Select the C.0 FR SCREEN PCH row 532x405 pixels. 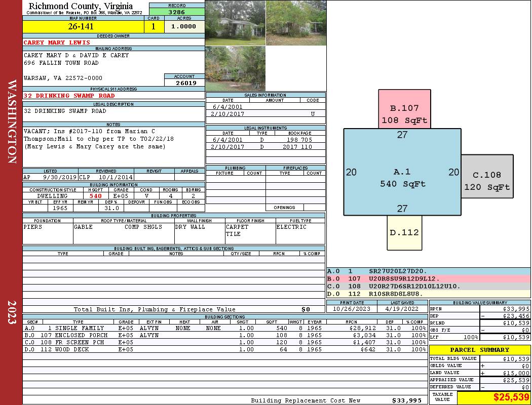click(x=224, y=343)
